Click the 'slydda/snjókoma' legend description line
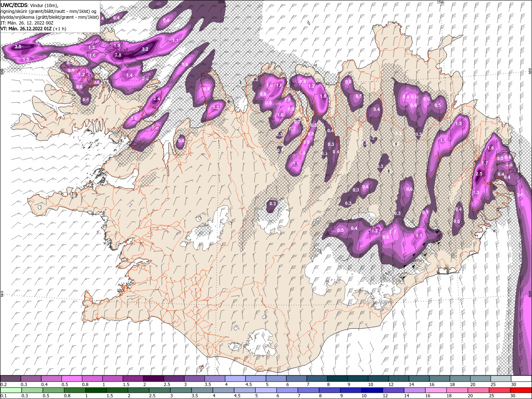 49,17
